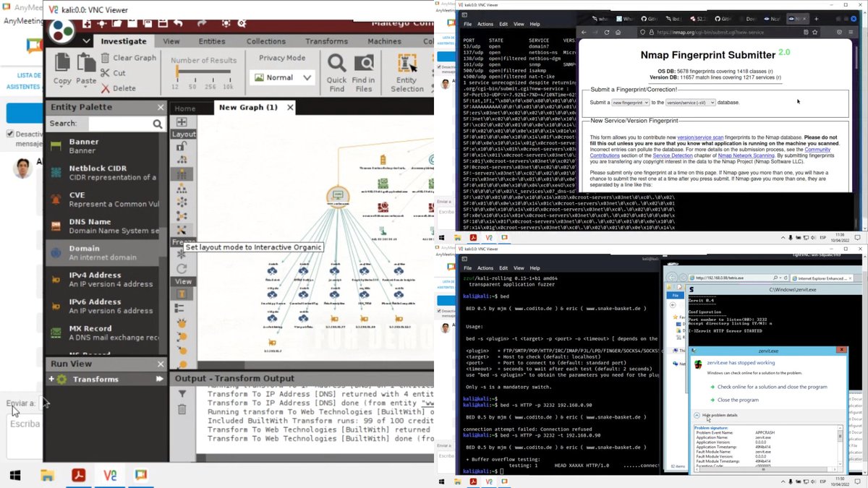Screen dimensions: 868x488
Task: Expand the Transforms item in Run View
Action: pyautogui.click(x=51, y=379)
